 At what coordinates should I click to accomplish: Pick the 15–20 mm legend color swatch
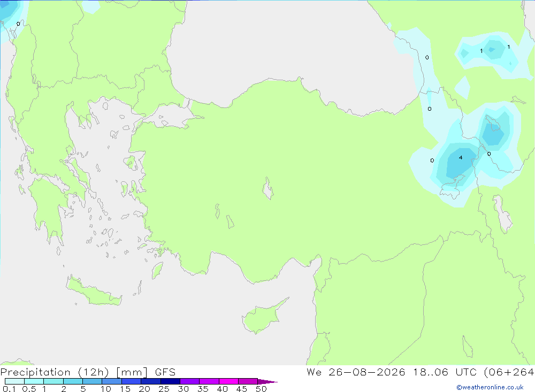[x=132, y=381]
